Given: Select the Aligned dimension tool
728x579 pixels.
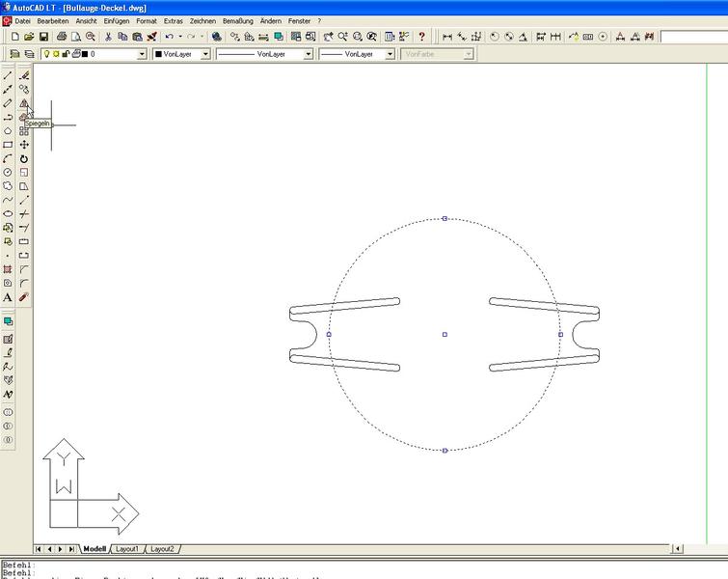Looking at the screenshot, I should pyautogui.click(x=462, y=37).
